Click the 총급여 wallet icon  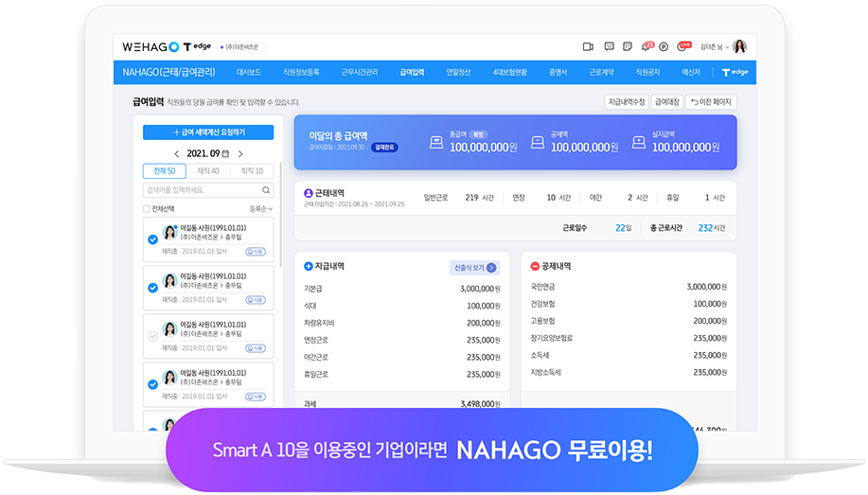point(436,143)
